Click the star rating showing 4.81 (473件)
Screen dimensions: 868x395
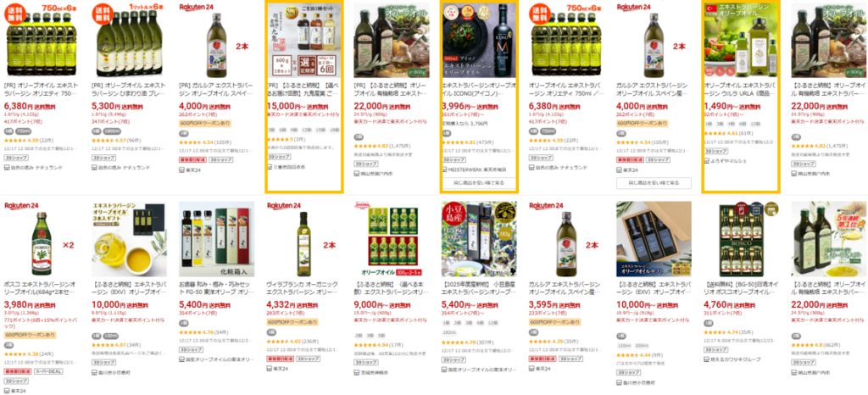pos(467,142)
